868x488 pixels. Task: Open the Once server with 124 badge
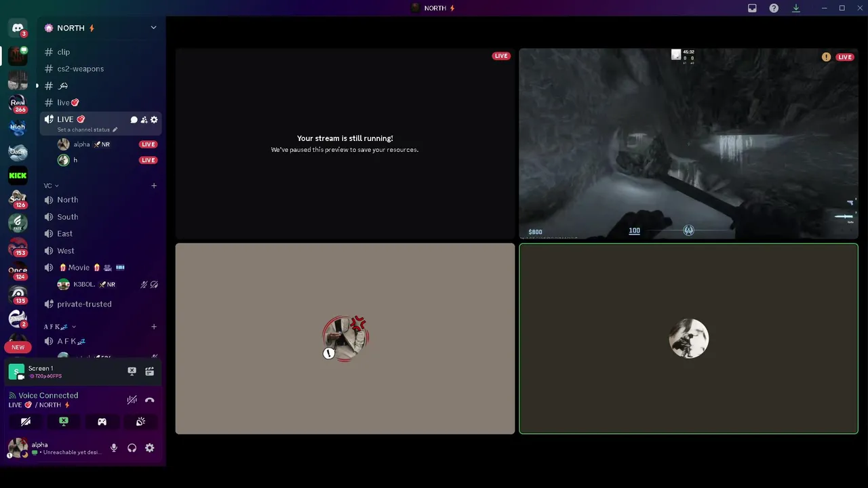(18, 270)
